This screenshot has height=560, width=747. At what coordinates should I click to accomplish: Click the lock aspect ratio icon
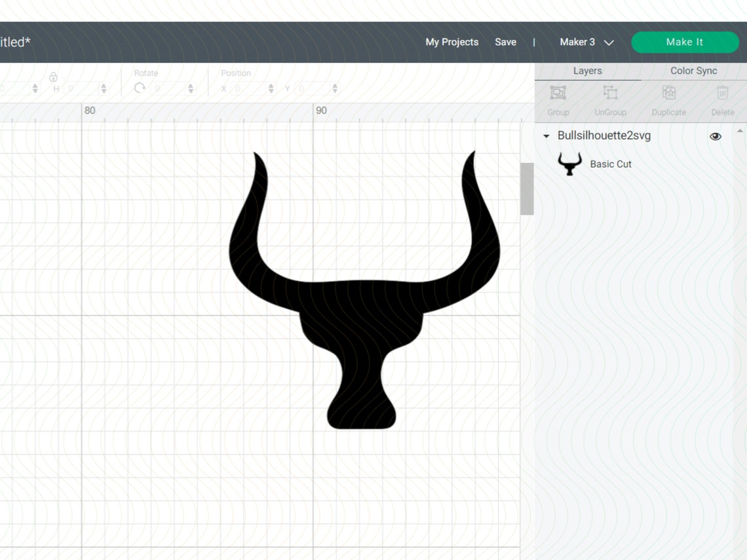click(x=54, y=77)
